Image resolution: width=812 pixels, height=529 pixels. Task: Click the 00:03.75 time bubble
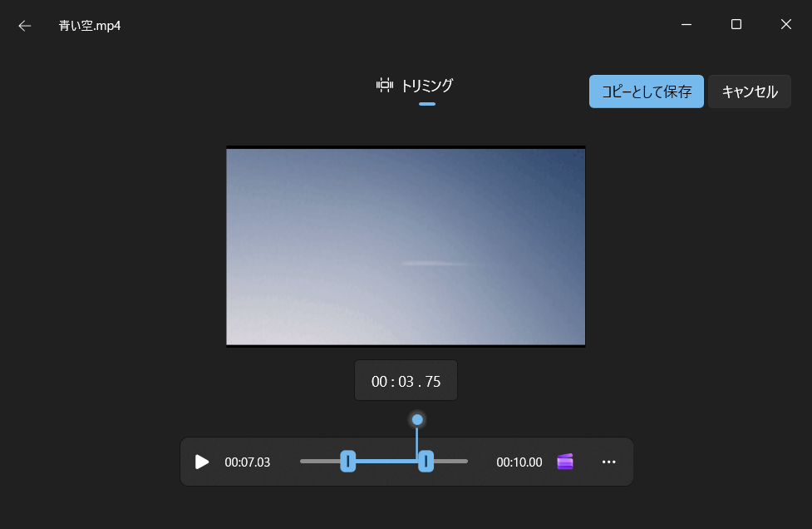tap(406, 380)
